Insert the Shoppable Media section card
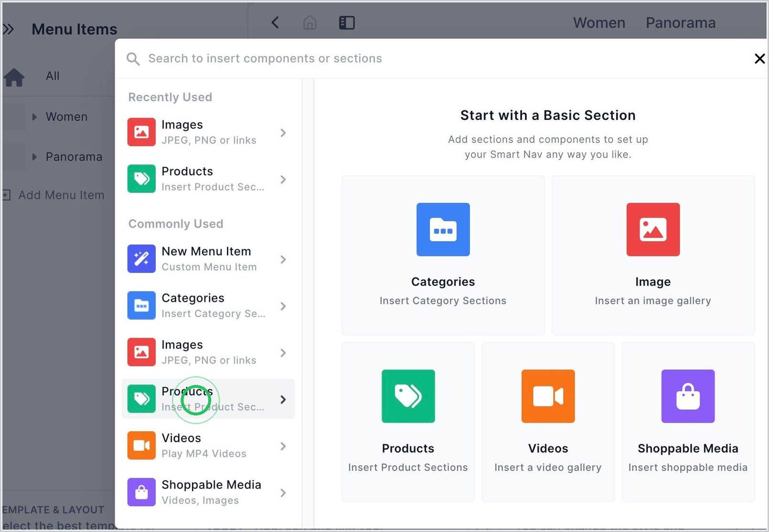The height and width of the screenshot is (532, 769). click(688, 422)
